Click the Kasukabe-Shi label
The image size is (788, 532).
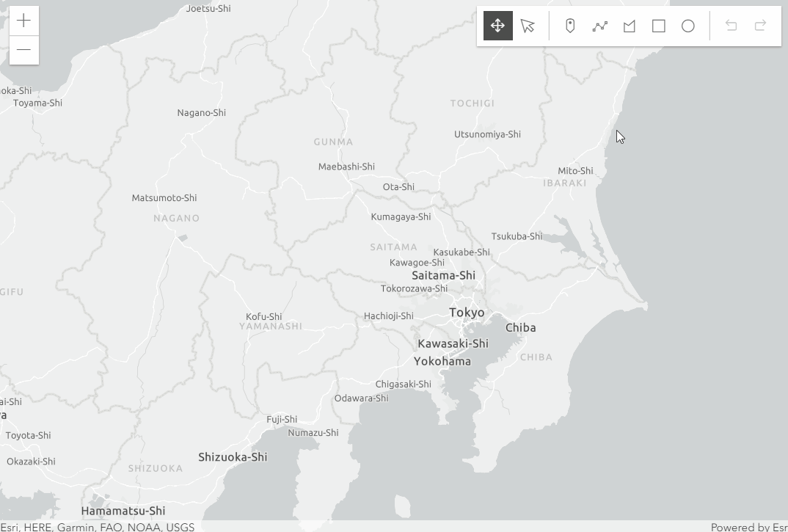pos(462,252)
